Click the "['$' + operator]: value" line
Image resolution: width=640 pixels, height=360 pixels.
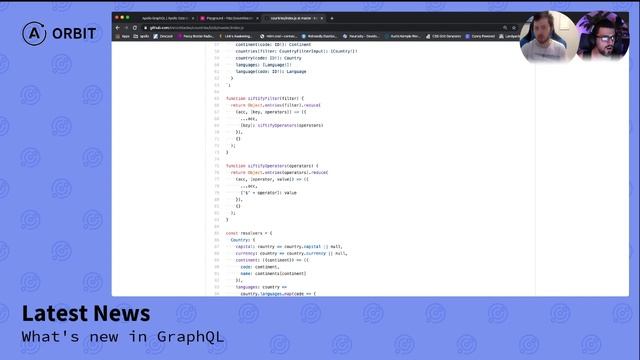[269, 193]
